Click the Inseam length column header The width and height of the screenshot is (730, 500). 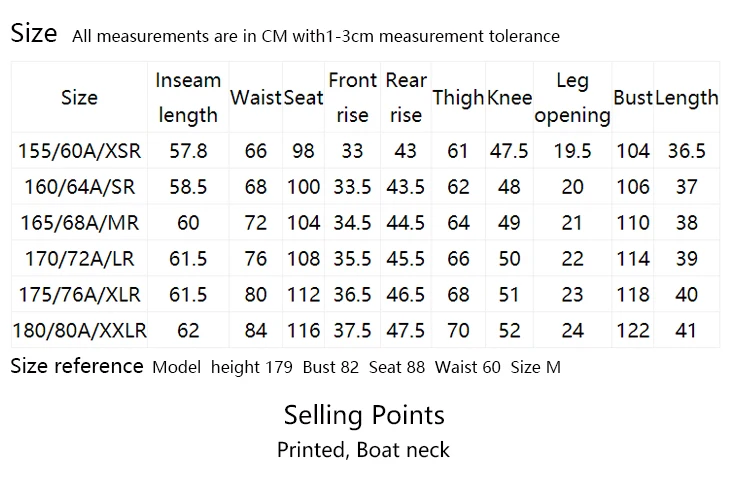click(x=188, y=97)
